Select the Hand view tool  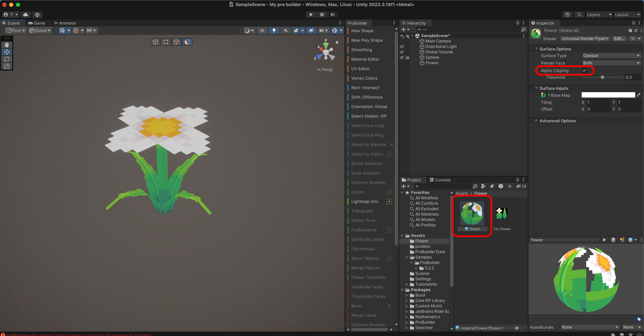[7, 45]
